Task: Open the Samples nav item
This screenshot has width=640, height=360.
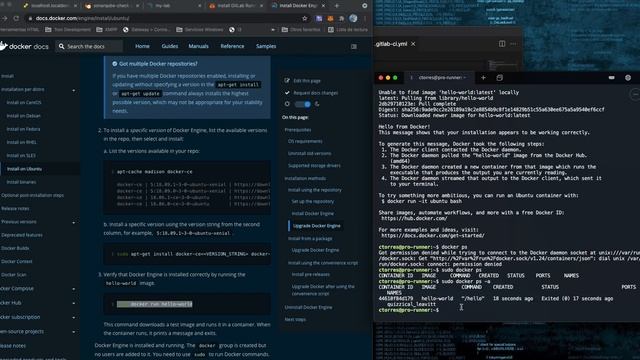Action: (266, 46)
